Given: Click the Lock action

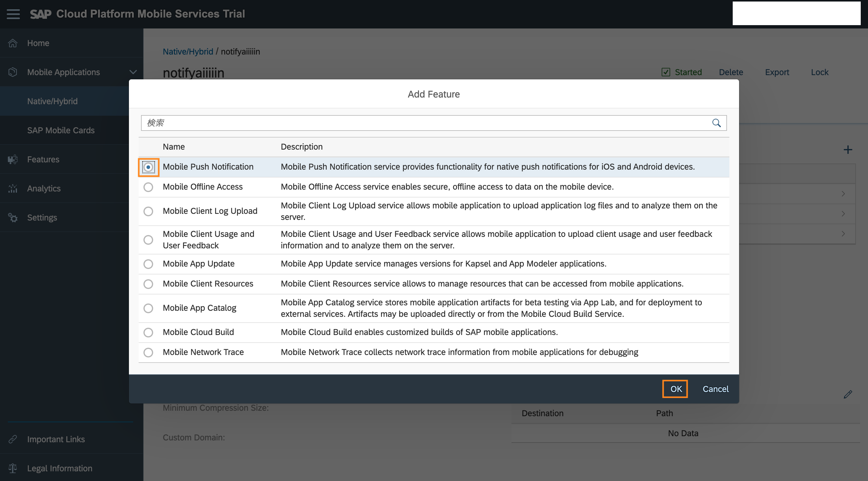Looking at the screenshot, I should pos(820,72).
